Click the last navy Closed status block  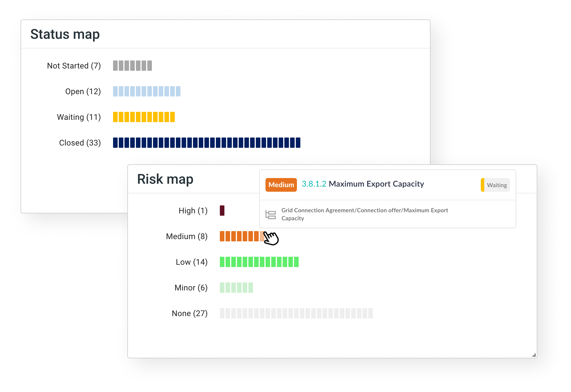coord(298,143)
